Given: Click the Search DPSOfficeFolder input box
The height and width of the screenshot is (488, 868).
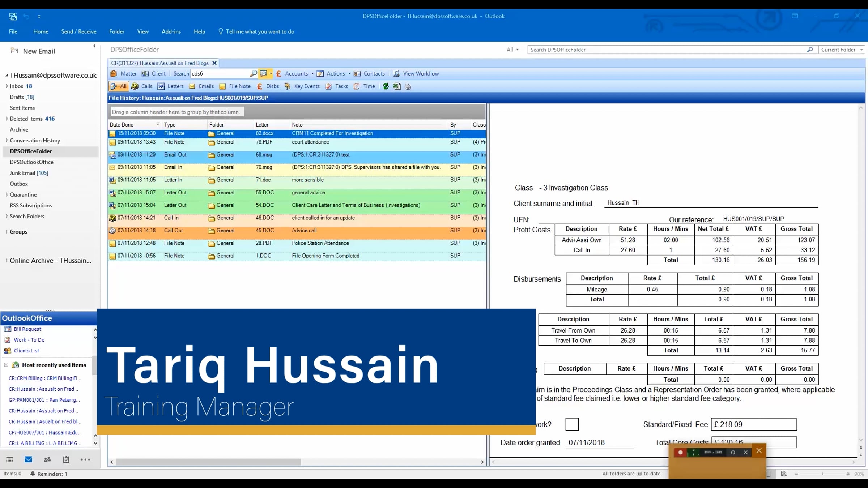Looking at the screenshot, I should (667, 50).
